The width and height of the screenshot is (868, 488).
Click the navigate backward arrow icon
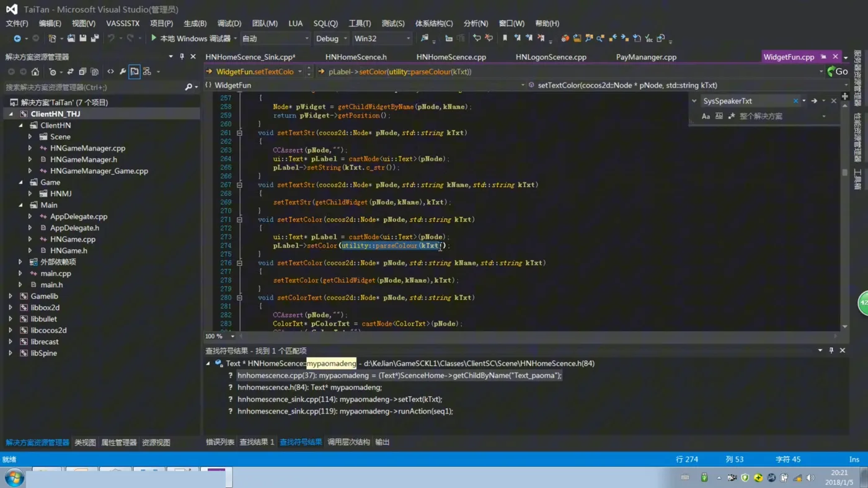click(x=17, y=38)
